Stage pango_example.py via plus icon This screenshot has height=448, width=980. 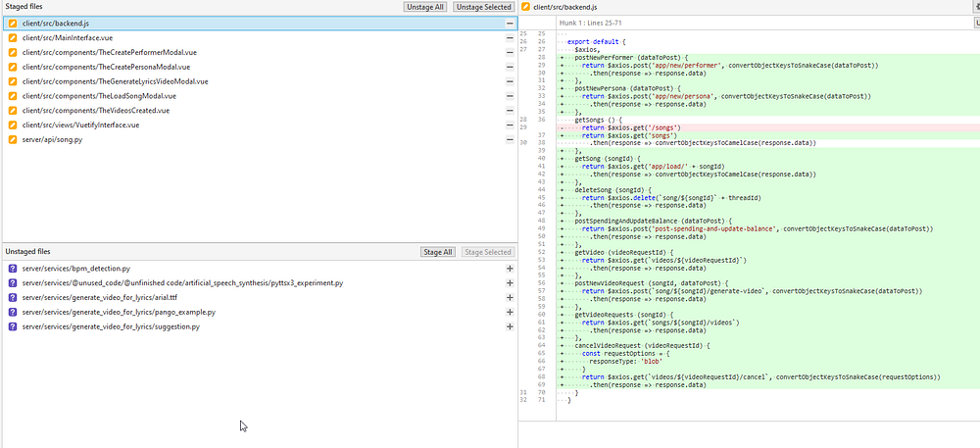point(510,312)
